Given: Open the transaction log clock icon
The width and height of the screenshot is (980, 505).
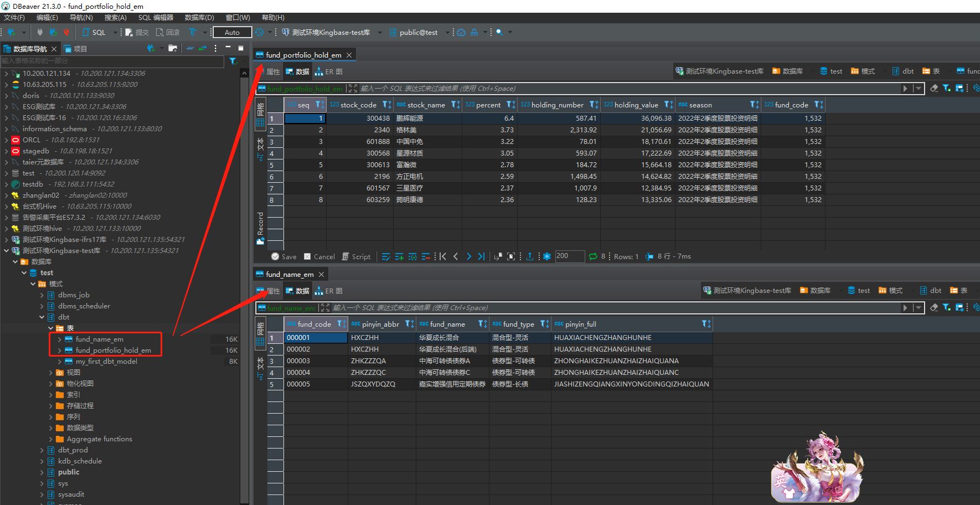Looking at the screenshot, I should coord(259,32).
